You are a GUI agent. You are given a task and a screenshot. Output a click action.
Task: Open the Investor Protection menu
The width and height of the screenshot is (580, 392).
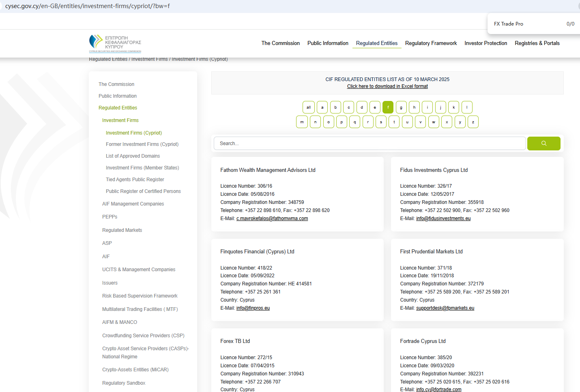click(x=485, y=43)
